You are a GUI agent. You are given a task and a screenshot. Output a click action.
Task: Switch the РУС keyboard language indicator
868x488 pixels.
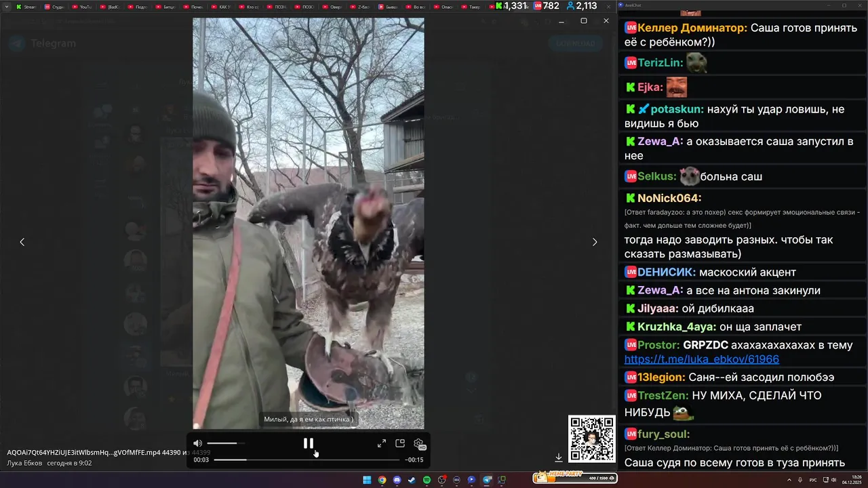coord(813,480)
